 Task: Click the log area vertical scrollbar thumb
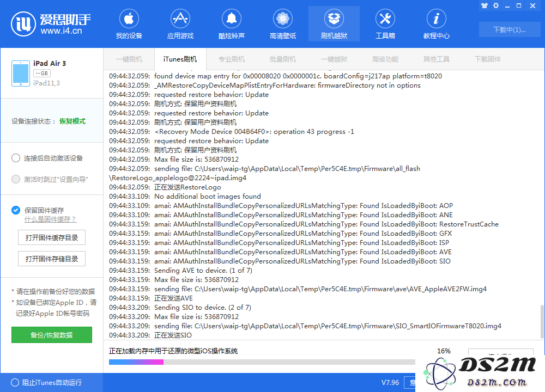point(542,322)
